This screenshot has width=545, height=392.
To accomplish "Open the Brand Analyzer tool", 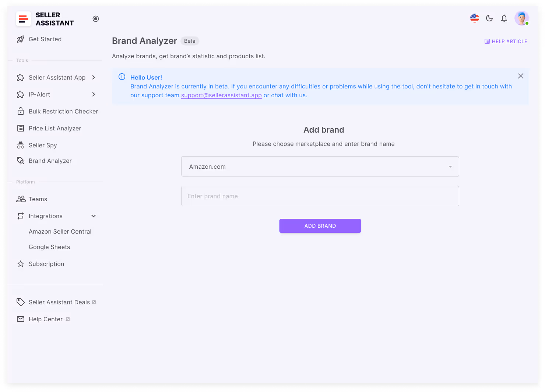I will pyautogui.click(x=50, y=161).
